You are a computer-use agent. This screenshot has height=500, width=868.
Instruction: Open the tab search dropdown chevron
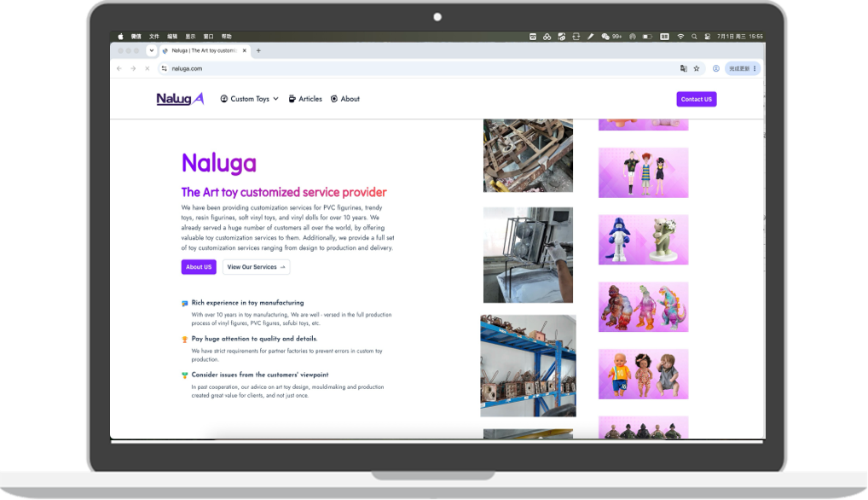(x=151, y=50)
